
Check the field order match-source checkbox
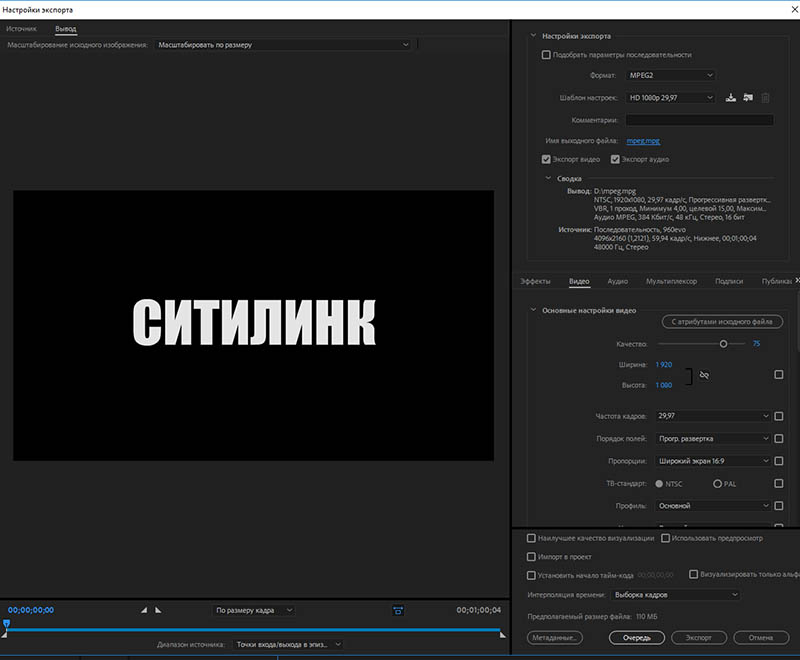[x=779, y=439]
